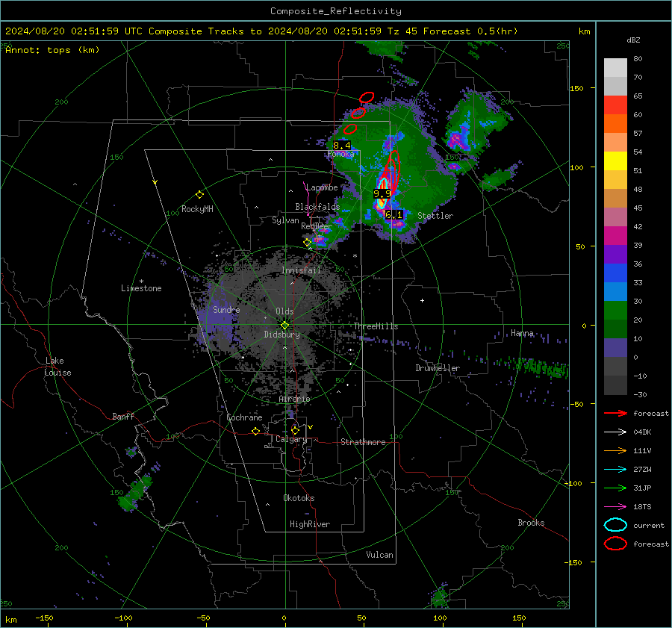672x628 pixels.
Task: Click the red forecast arrow in legend
Action: (x=615, y=413)
